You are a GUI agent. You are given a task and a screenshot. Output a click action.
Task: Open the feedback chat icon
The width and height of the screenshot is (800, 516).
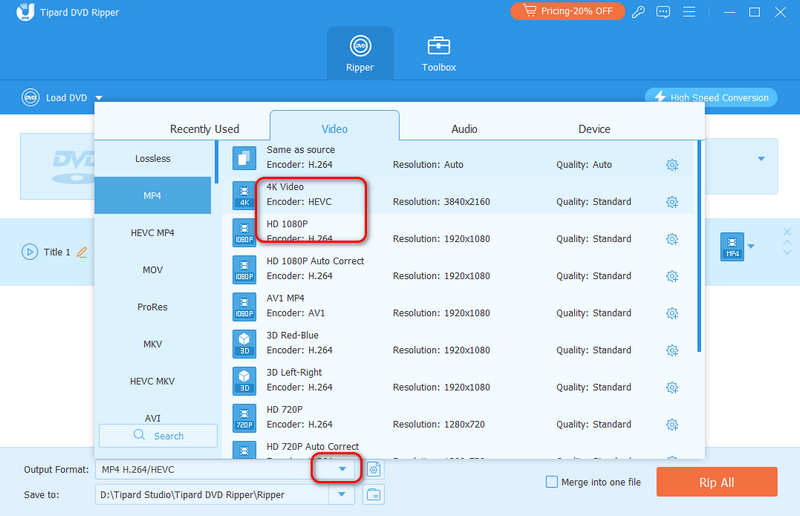663,12
